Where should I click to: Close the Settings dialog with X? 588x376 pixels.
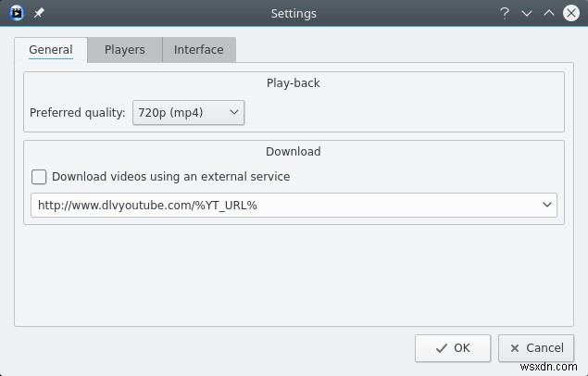tap(571, 13)
